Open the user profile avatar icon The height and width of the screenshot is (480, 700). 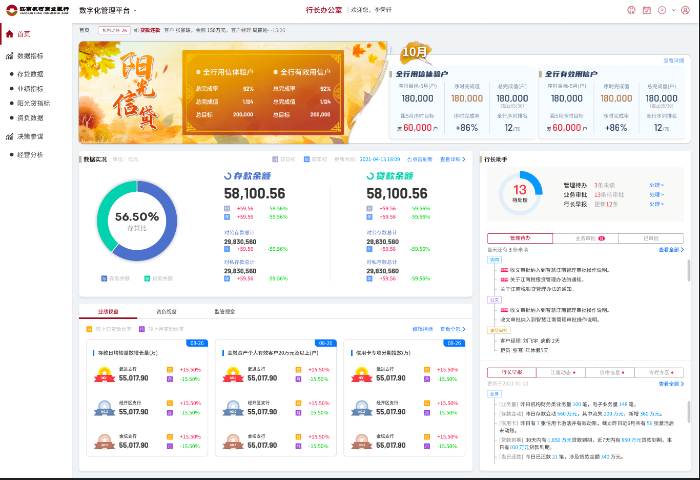685,10
